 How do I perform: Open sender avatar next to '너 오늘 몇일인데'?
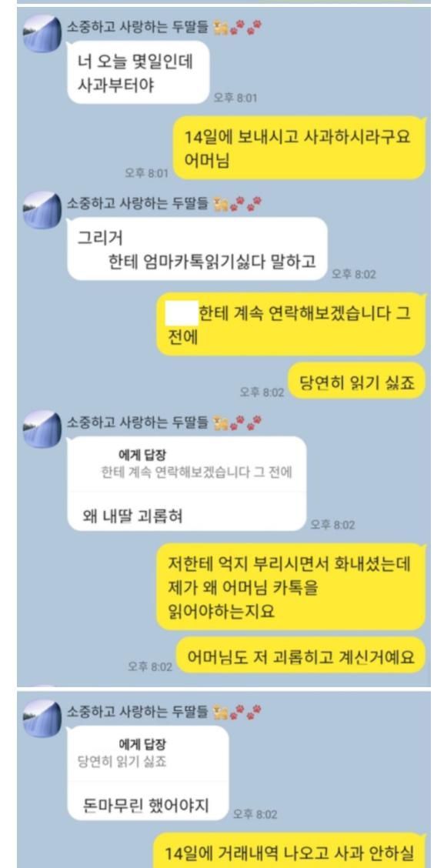point(42,34)
